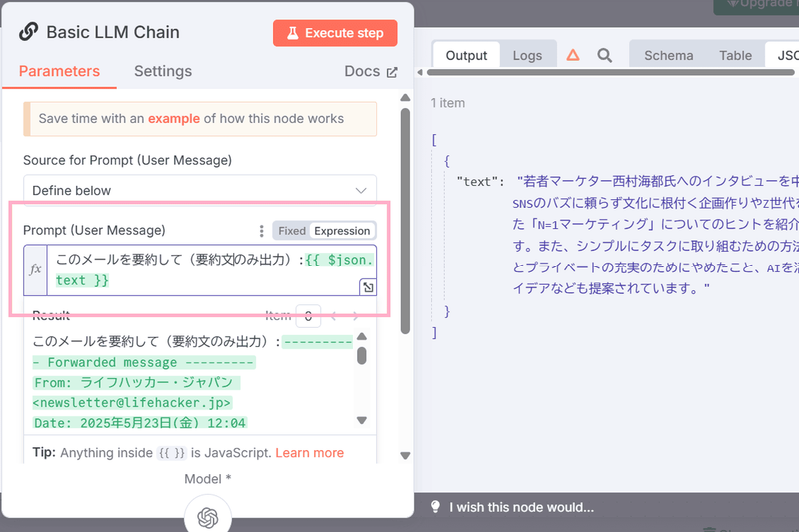Screen dimensions: 799x532
Task: Open the Source for Prompt dropdown
Action: pos(200,190)
